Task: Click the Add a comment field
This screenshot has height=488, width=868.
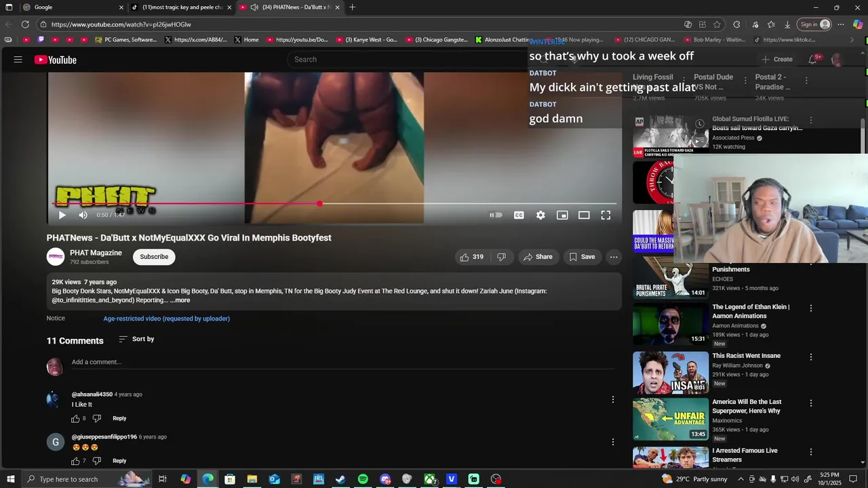Action: (x=342, y=363)
